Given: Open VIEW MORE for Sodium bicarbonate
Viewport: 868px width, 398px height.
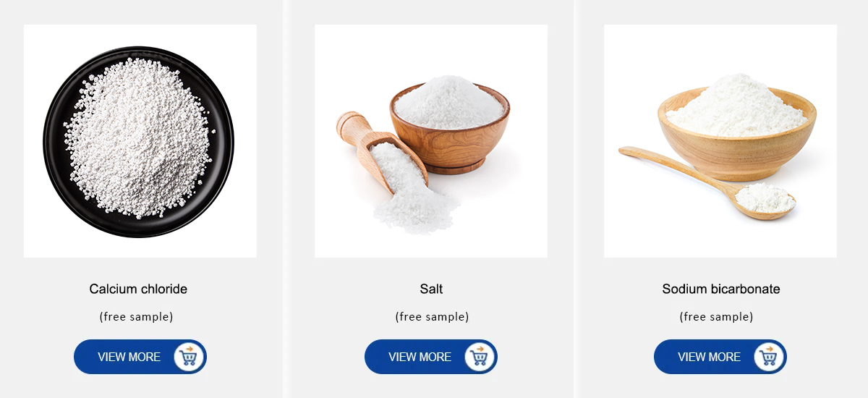Looking at the screenshot, I should (710, 357).
